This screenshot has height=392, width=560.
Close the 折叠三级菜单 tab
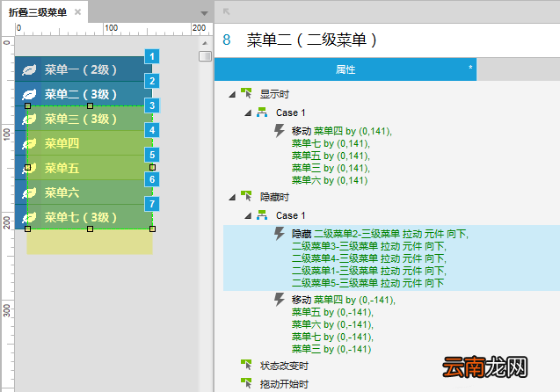click(x=77, y=12)
